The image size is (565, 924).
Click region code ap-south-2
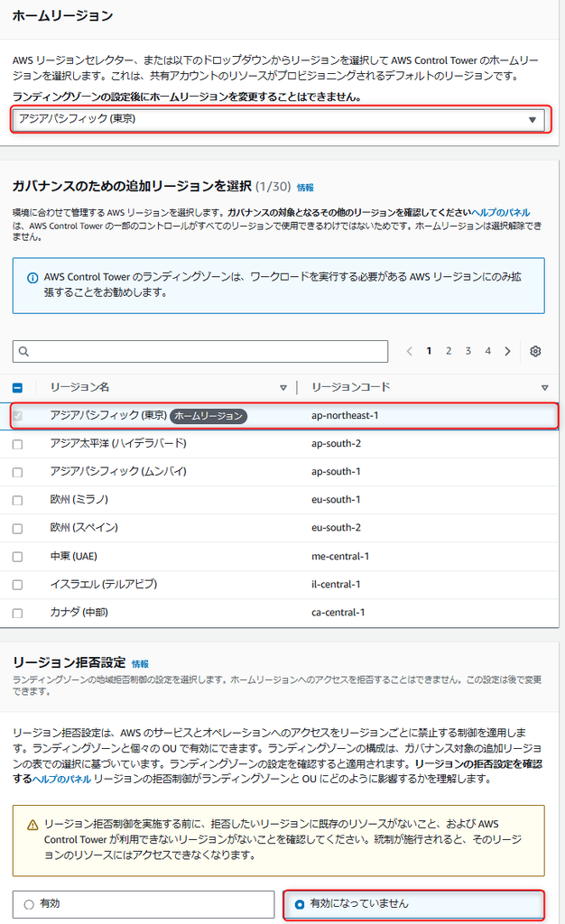click(x=337, y=443)
